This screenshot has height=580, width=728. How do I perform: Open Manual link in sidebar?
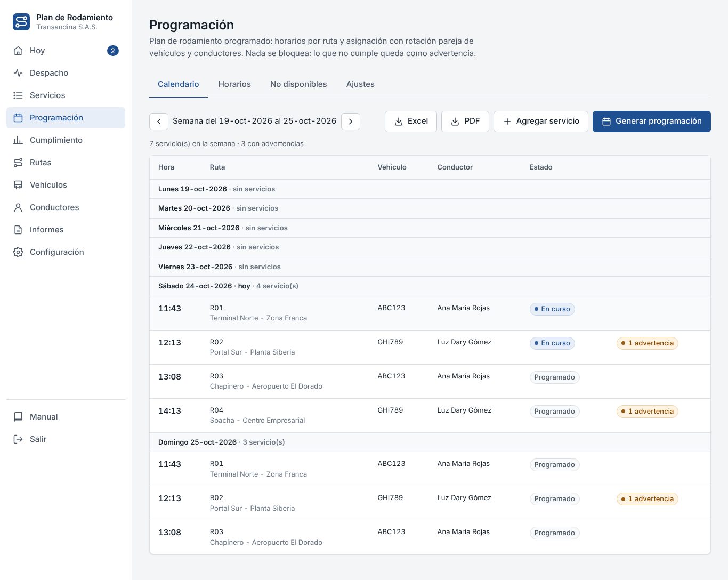coord(66,417)
